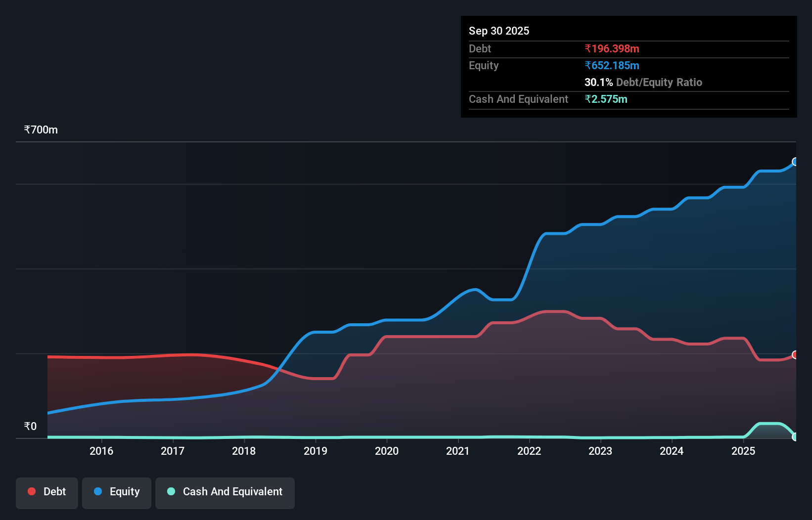
Task: Toggle the Cash And Equivalent series visibility
Action: [x=225, y=492]
